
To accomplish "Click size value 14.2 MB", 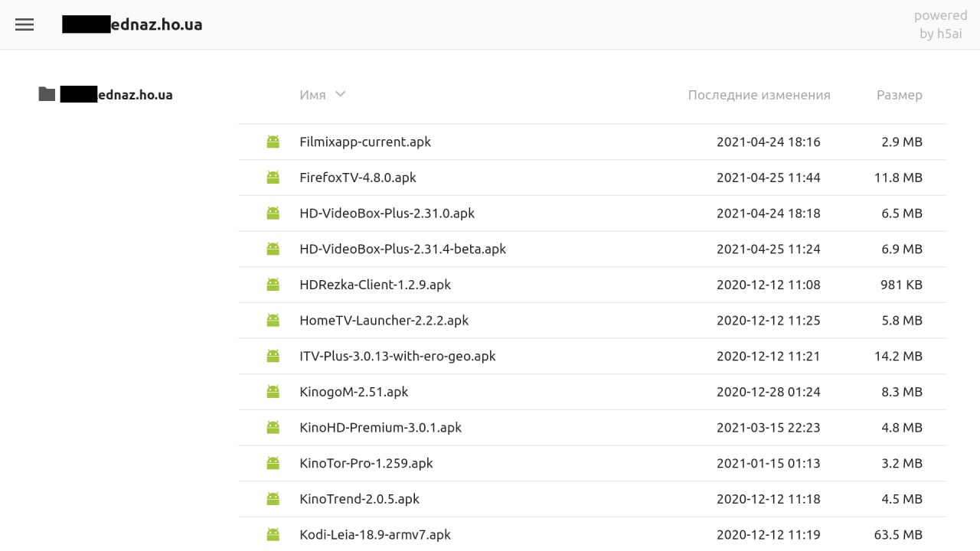I will pyautogui.click(x=898, y=356).
